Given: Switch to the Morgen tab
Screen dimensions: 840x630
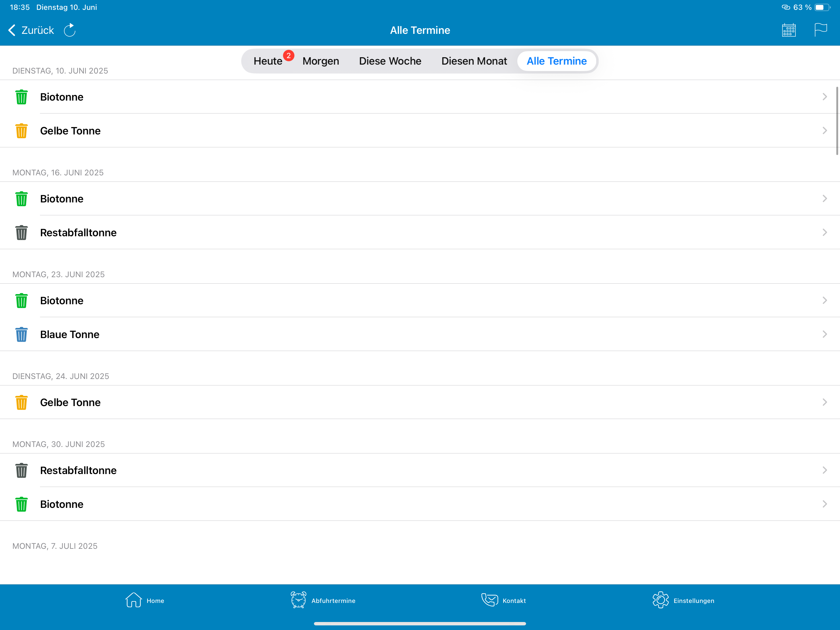Looking at the screenshot, I should (320, 61).
